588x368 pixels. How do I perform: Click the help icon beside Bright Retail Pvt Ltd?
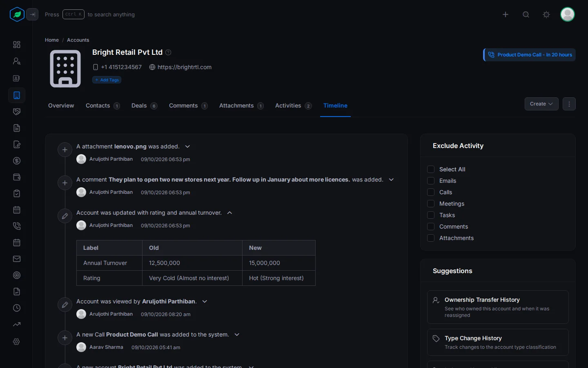pos(168,52)
